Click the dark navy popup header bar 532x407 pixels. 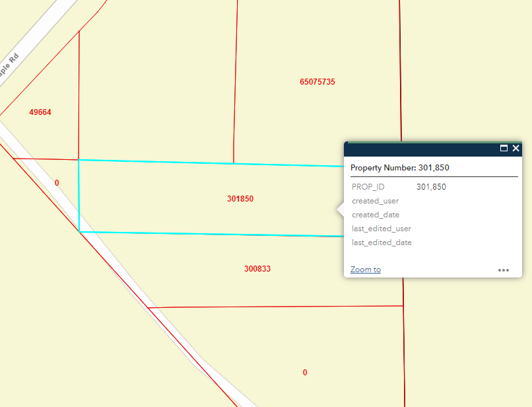click(422, 149)
